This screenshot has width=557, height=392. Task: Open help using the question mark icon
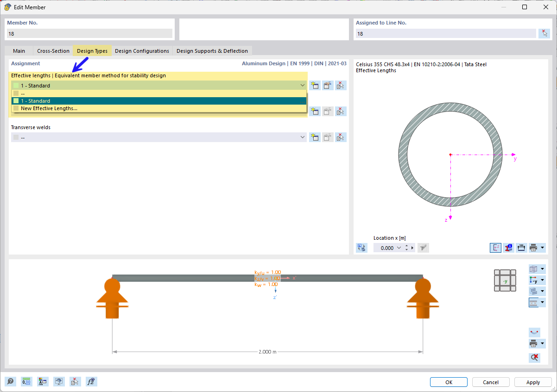[x=10, y=381]
